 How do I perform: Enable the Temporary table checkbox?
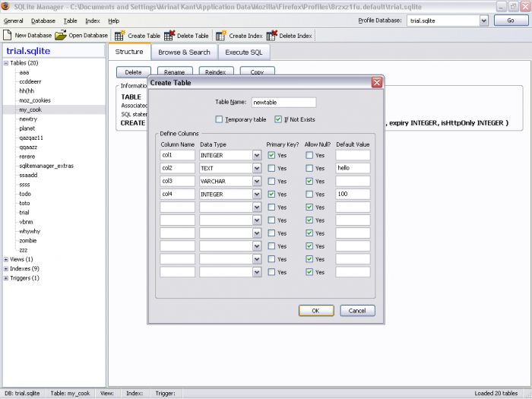pyautogui.click(x=219, y=119)
